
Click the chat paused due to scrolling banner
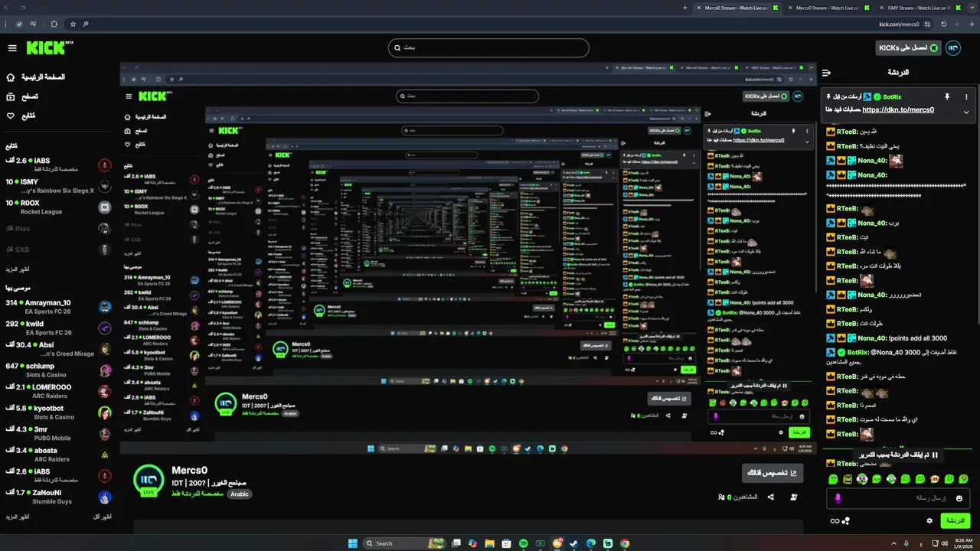point(898,455)
